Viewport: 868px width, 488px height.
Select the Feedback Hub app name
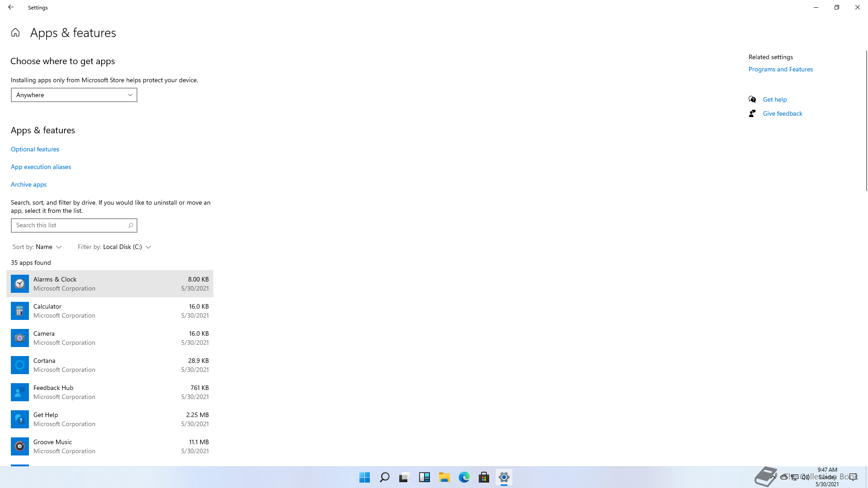53,388
